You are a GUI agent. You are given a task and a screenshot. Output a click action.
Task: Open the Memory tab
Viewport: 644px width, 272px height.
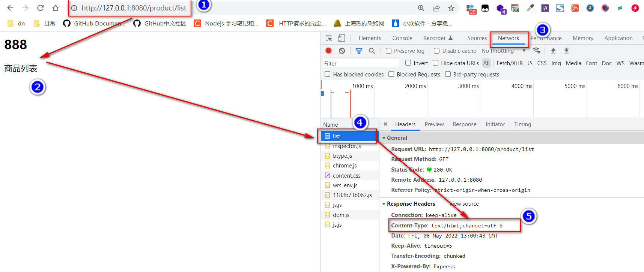[x=583, y=38]
